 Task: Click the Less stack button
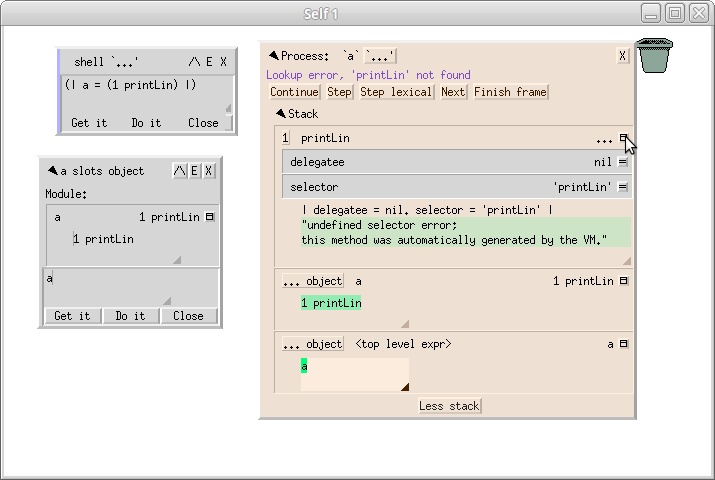tap(449, 406)
